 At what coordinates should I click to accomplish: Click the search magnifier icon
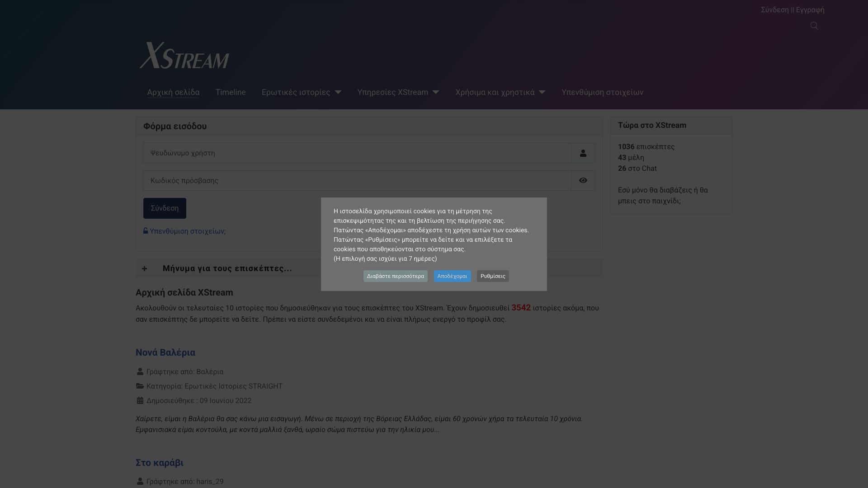[814, 26]
